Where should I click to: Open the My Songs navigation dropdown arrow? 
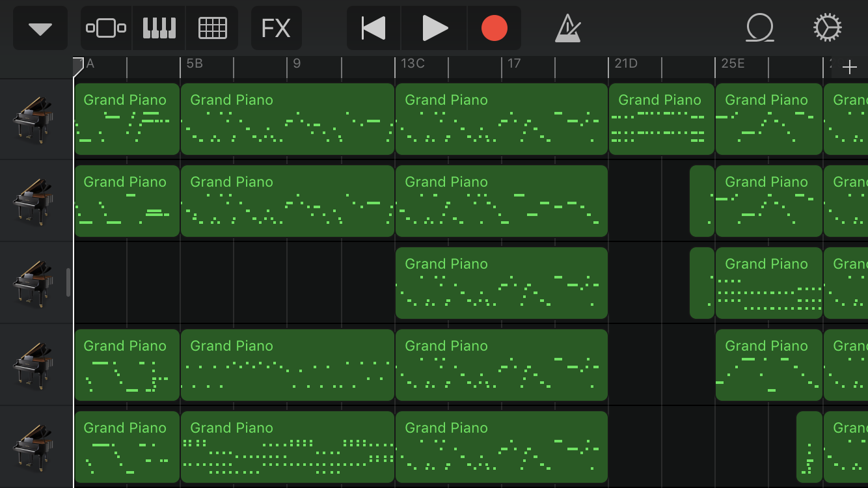[40, 29]
